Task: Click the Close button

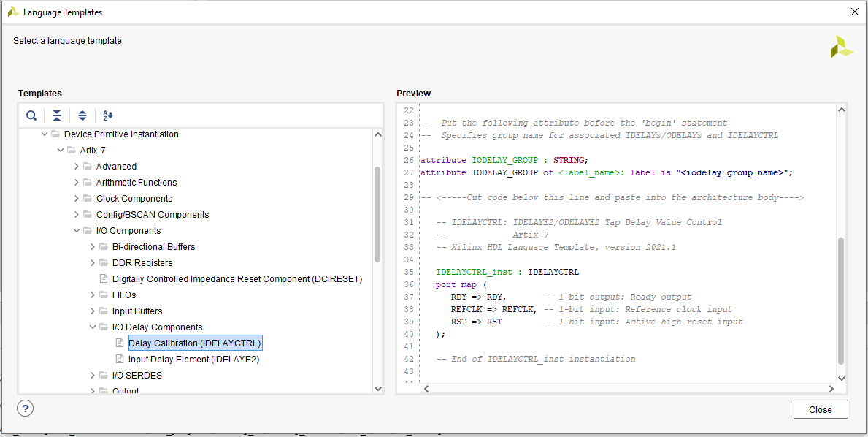Action: pos(821,409)
